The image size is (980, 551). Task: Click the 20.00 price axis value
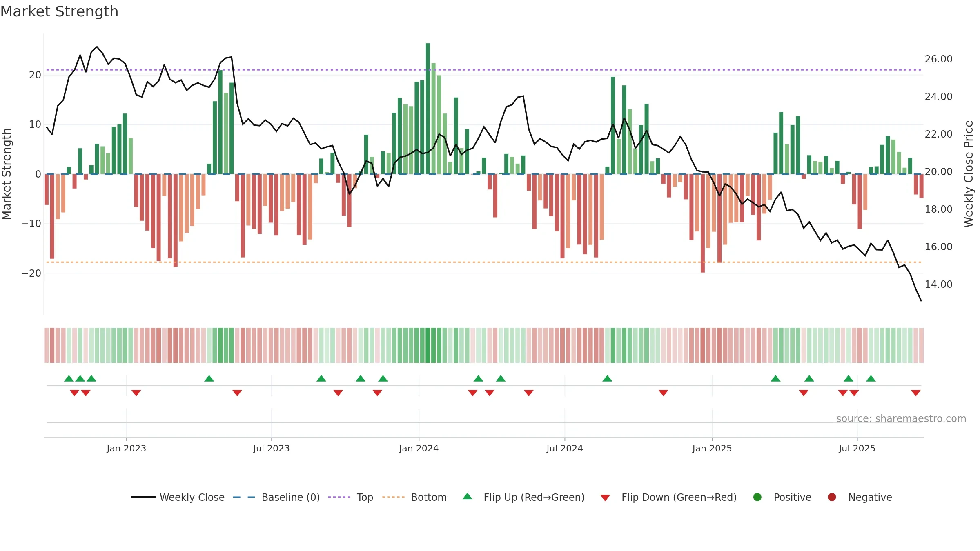click(x=938, y=172)
